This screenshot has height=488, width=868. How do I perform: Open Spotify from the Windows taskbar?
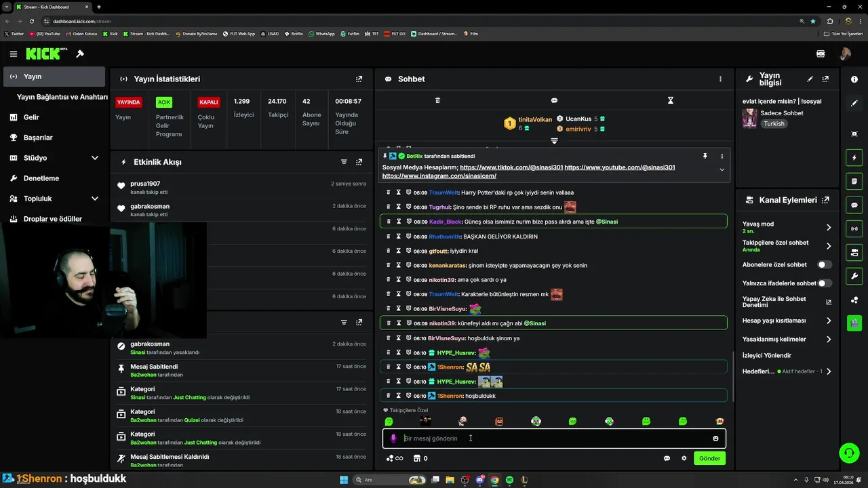tap(509, 480)
